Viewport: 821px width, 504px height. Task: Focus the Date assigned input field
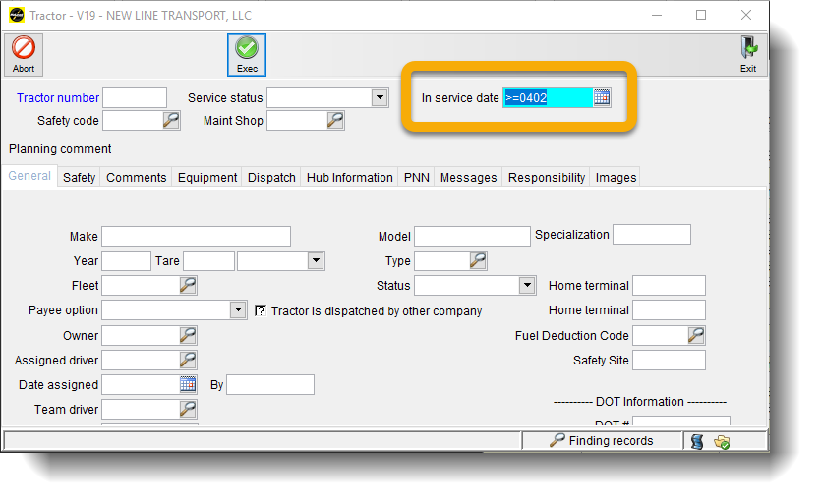(x=141, y=385)
